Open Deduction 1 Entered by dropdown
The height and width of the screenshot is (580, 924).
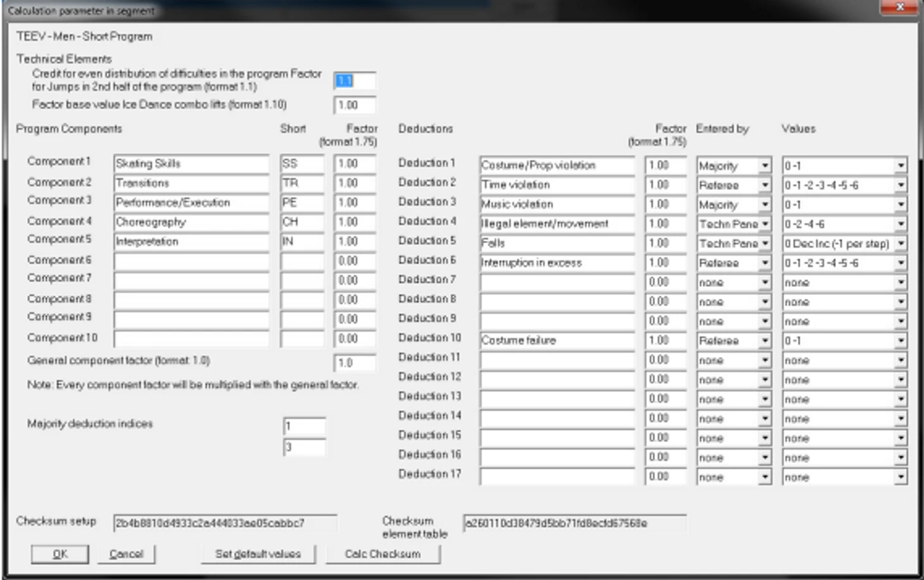point(765,165)
